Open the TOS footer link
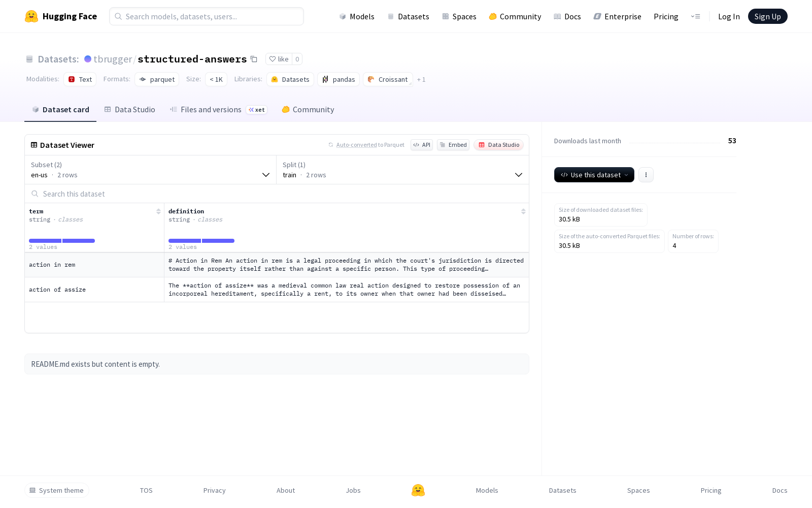The image size is (812, 508). (x=146, y=490)
